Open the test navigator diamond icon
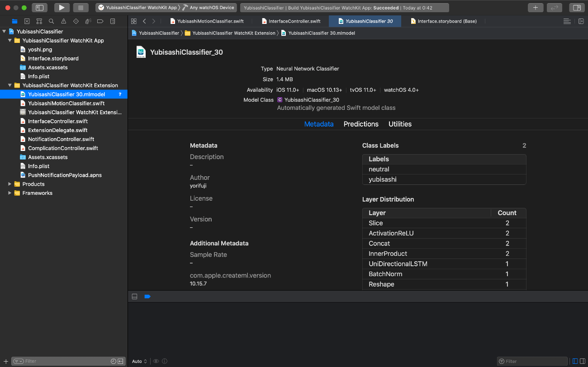Screen dimensions: 588x367 point(76,21)
